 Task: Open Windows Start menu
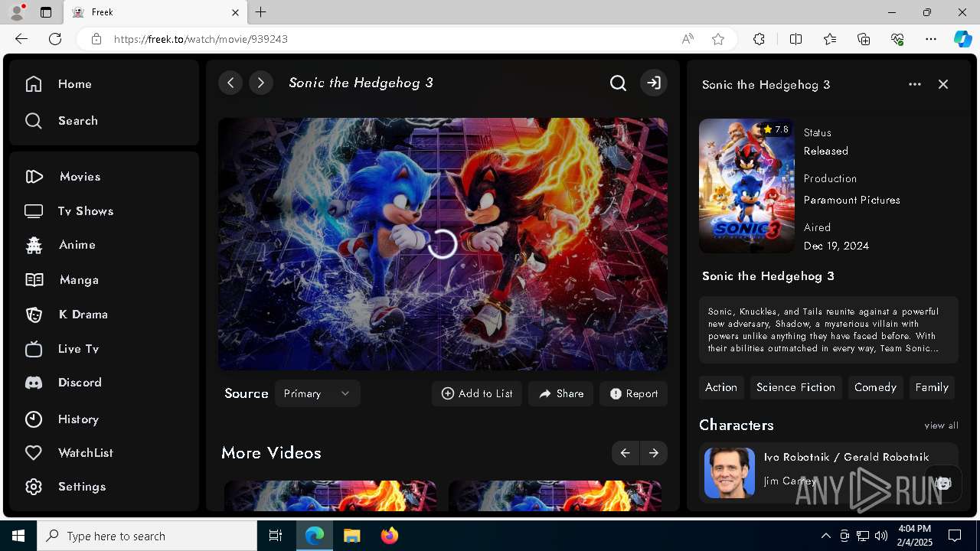click(18, 536)
